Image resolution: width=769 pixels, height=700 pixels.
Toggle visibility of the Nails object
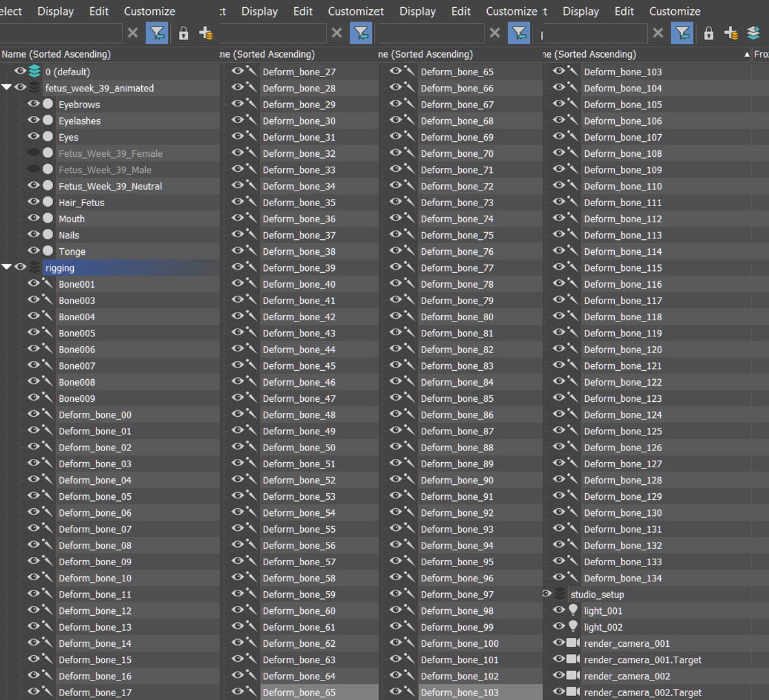[33, 235]
